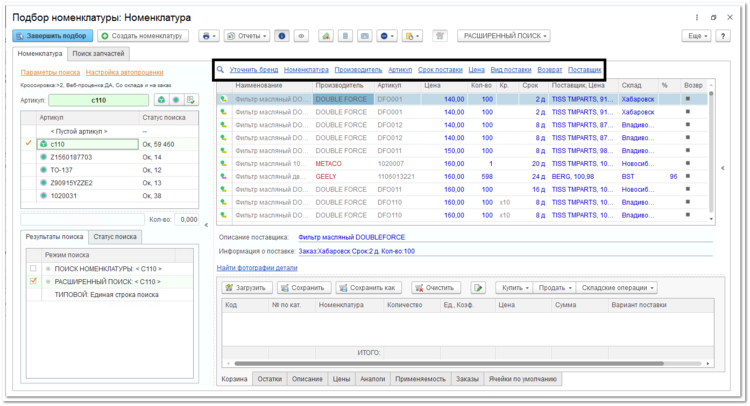The image size is (750, 406).
Task: Click the vertical scrollbar of results table
Action: [711, 151]
